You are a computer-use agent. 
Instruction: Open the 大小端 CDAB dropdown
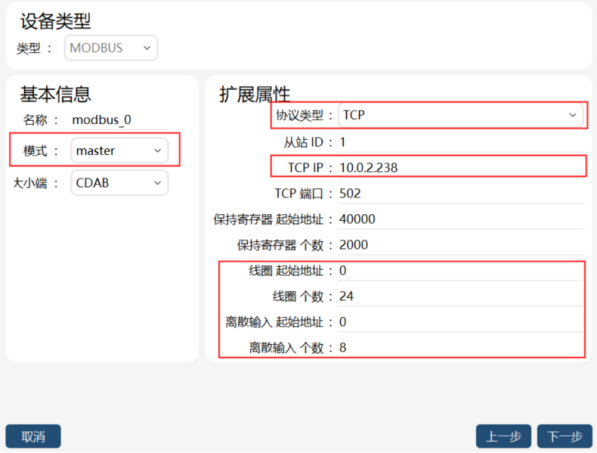point(120,183)
